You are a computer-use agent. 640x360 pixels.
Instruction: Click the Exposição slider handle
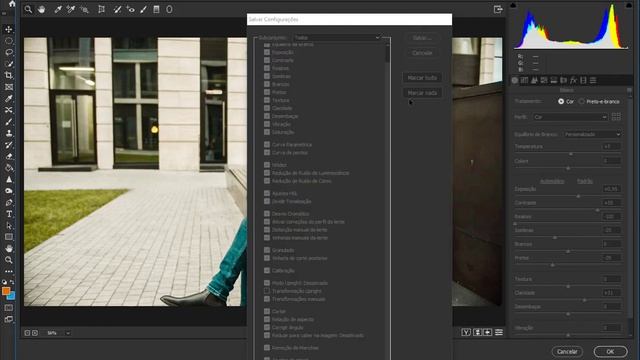click(578, 196)
